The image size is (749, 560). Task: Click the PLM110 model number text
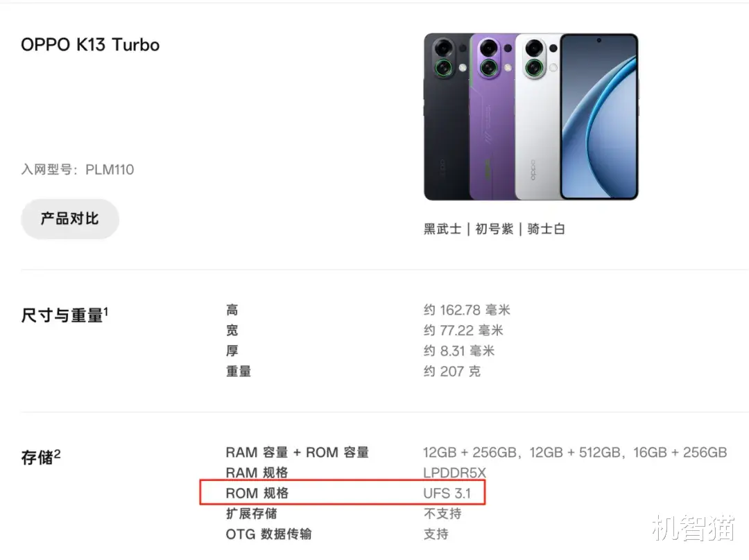click(110, 169)
